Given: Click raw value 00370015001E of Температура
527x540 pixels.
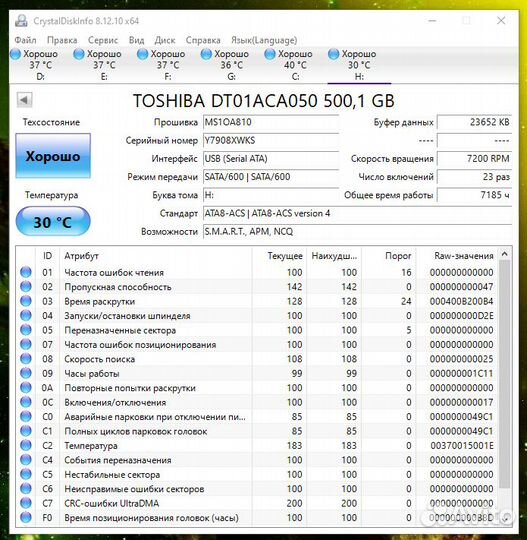Looking at the screenshot, I should click(462, 446).
